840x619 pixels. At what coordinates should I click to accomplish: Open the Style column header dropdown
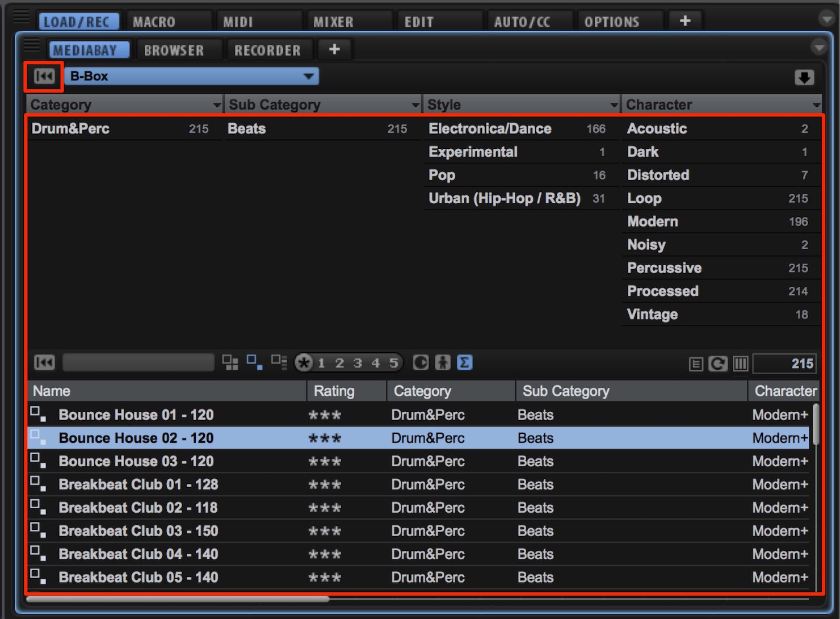click(x=614, y=105)
